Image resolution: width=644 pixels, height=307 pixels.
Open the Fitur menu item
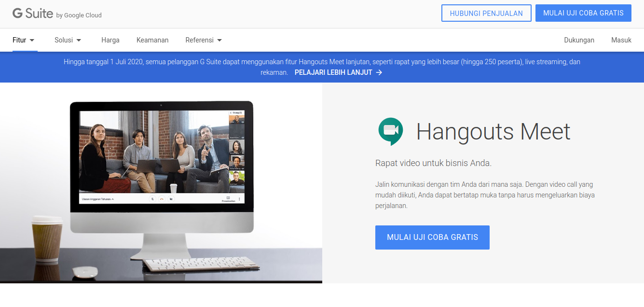[x=19, y=40]
